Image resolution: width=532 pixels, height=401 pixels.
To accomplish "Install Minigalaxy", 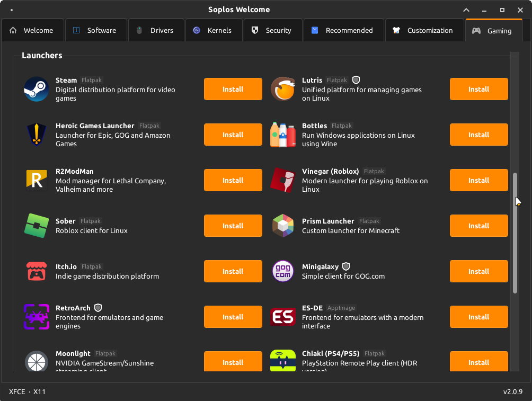I will [x=478, y=271].
